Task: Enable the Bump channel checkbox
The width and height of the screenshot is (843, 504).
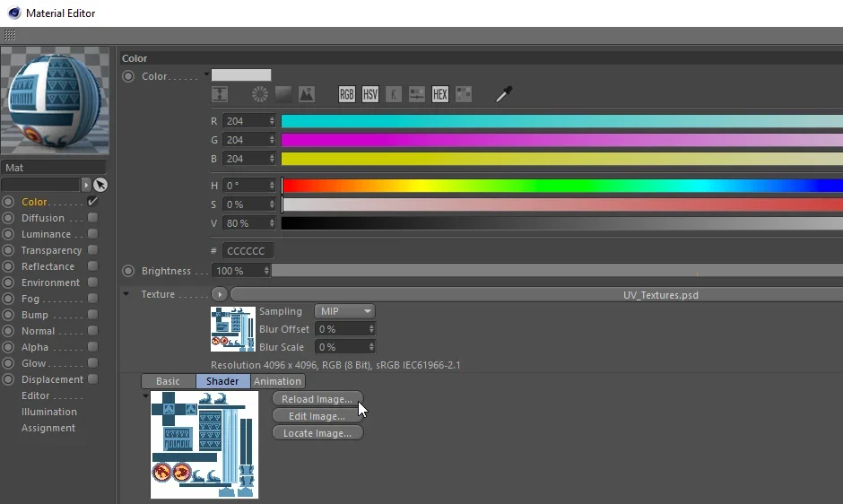Action: pyautogui.click(x=92, y=314)
